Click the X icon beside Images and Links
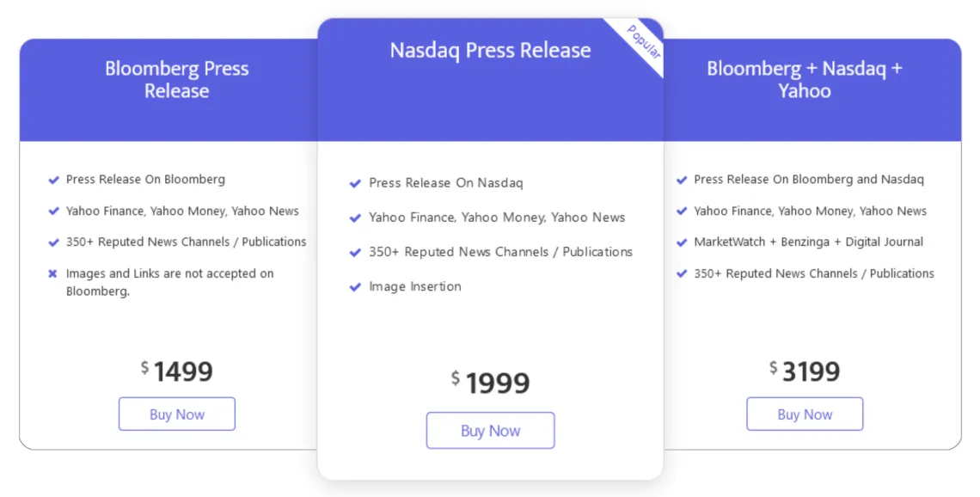Screen dimensions: 980x497 click(53, 274)
